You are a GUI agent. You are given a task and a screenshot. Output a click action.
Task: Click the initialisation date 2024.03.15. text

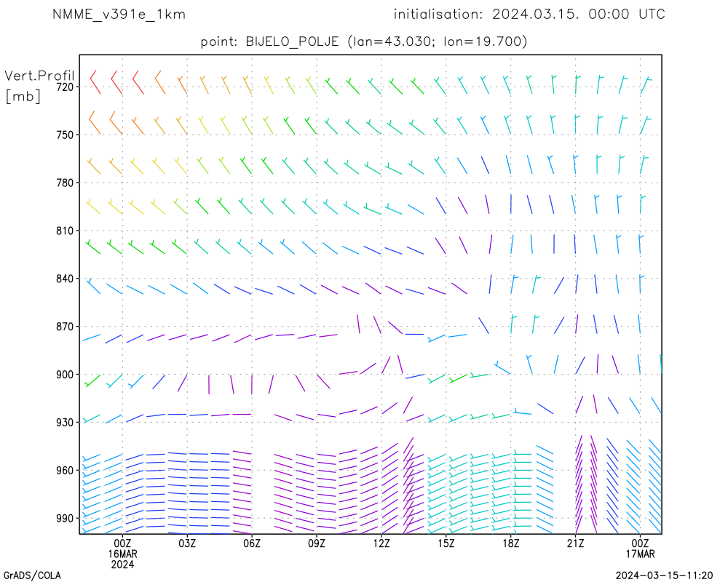(x=535, y=15)
